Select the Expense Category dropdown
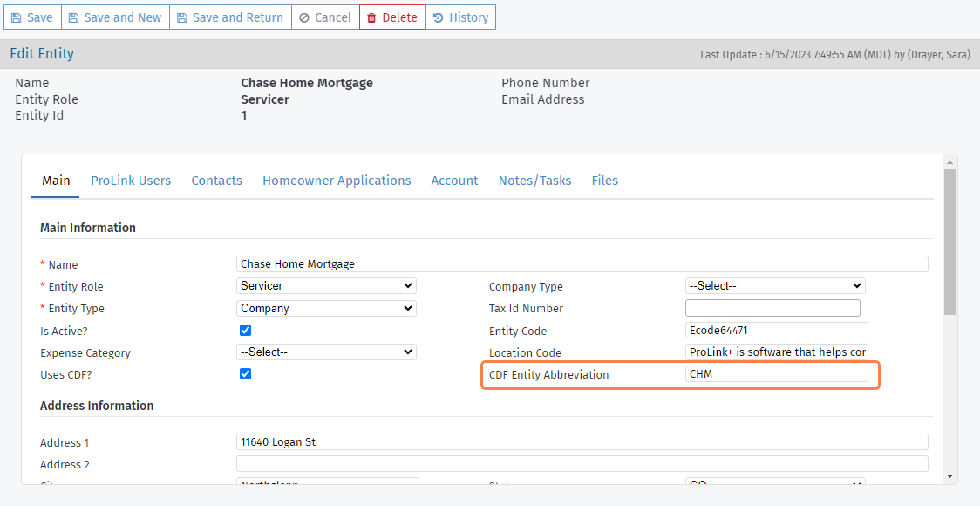The width and height of the screenshot is (980, 506). pyautogui.click(x=326, y=352)
